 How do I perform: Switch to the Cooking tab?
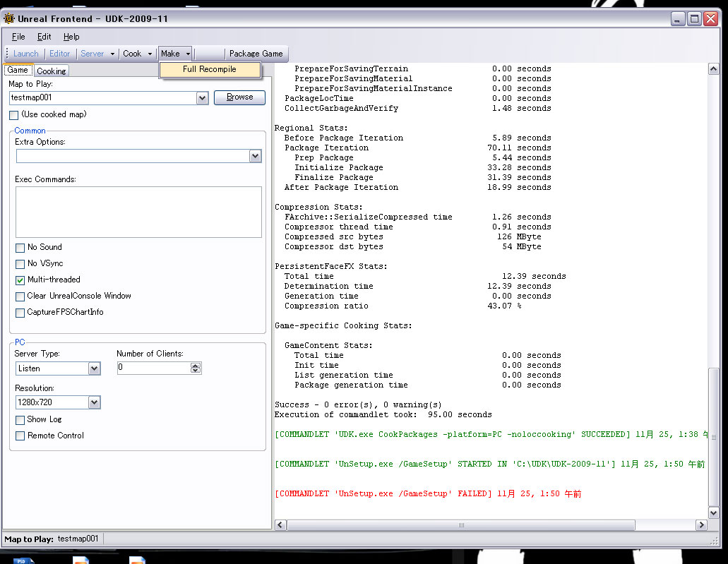pos(52,71)
